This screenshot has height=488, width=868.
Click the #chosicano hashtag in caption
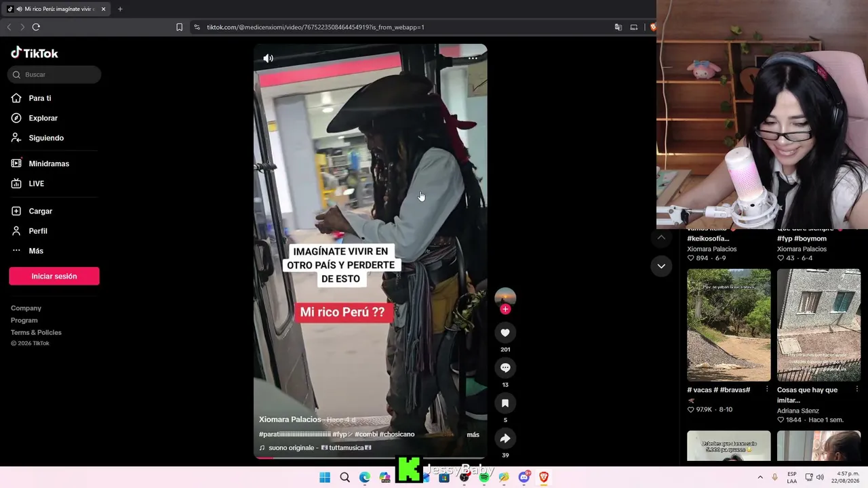pos(397,434)
